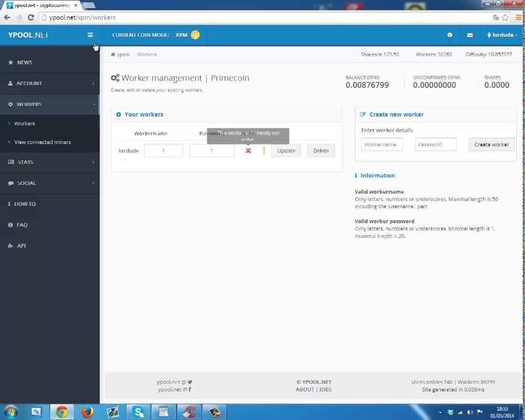Open the Chrome menu icon
Image resolution: width=525 pixels, height=420 pixels.
(519, 17)
